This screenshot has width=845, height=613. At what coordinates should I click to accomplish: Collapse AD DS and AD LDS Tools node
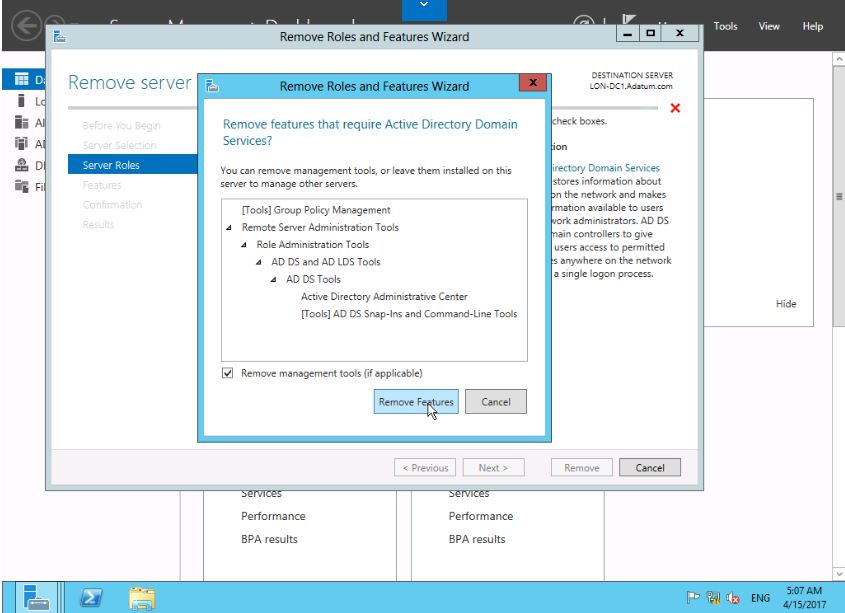click(260, 262)
